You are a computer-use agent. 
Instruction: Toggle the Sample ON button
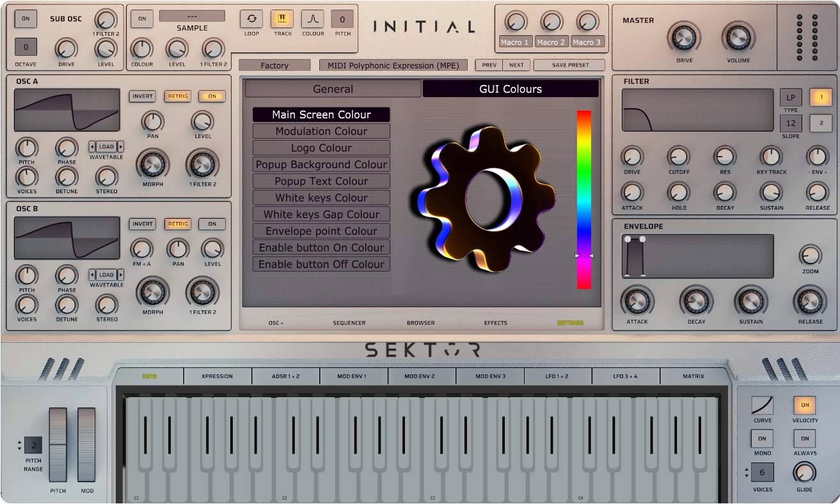coord(142,19)
